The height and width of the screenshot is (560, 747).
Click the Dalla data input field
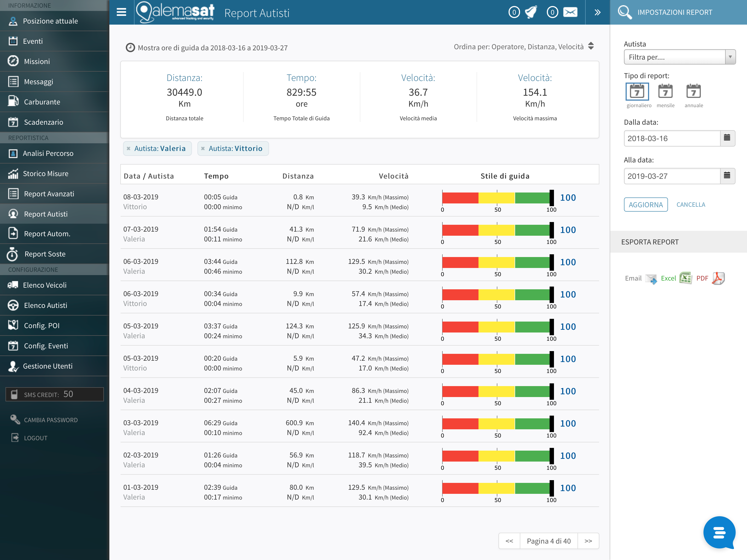coord(672,138)
